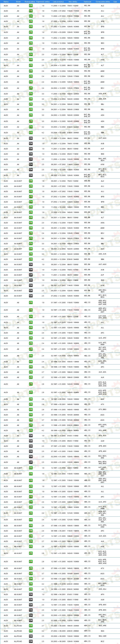Image resolution: width=120 pixels, height=644 pixels.
Task: Select the date cell 08.1998 -> 05.2001
Action: point(58,531)
